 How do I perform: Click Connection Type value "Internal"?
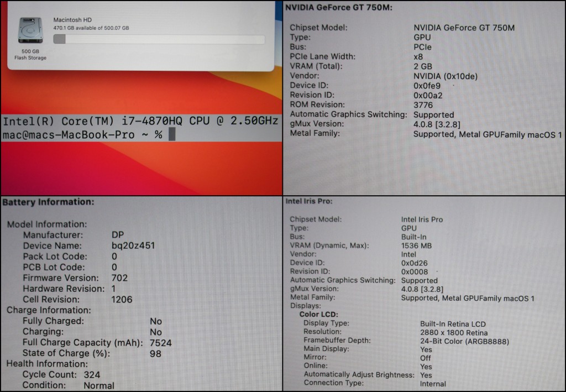coord(433,384)
